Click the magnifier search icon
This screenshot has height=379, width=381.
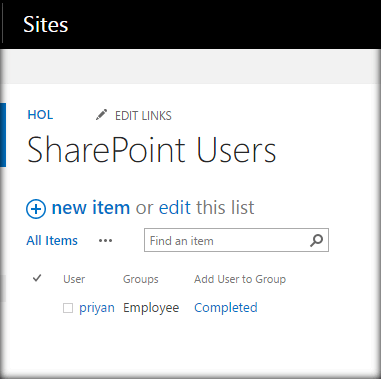(x=316, y=240)
